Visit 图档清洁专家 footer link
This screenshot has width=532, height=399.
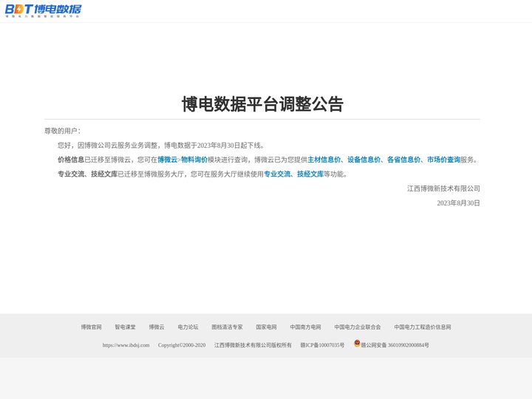(227, 327)
